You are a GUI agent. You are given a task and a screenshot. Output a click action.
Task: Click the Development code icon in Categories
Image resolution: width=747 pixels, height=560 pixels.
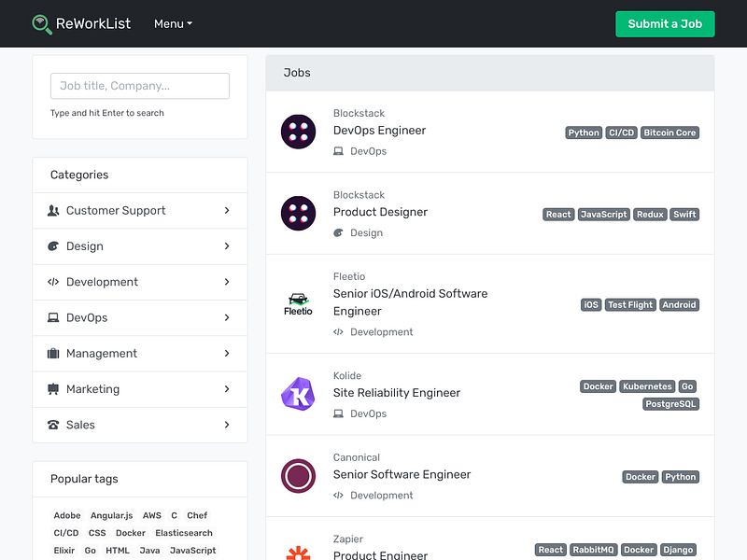[53, 282]
